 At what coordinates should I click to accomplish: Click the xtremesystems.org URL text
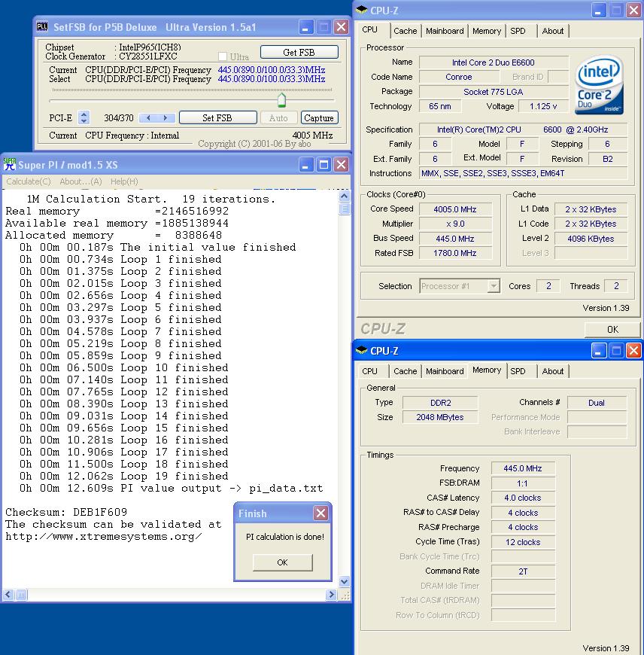[104, 536]
